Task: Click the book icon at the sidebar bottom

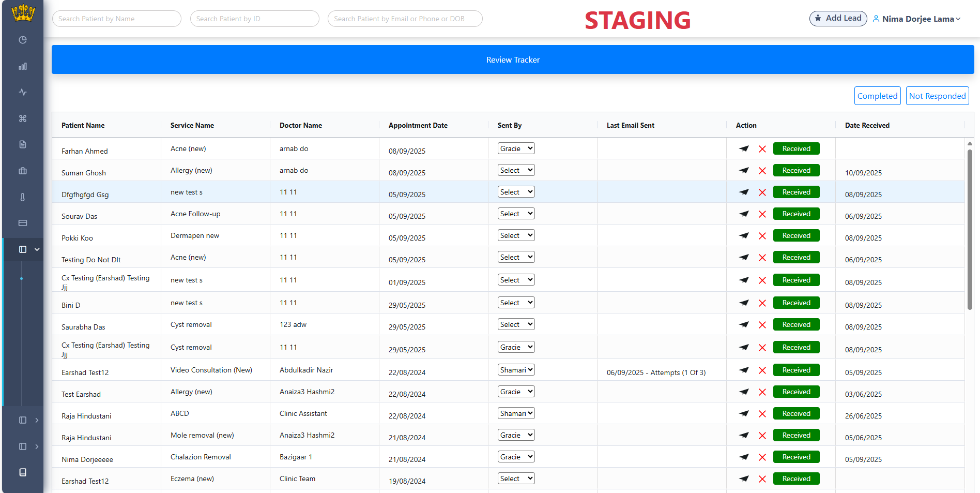Action: point(23,472)
